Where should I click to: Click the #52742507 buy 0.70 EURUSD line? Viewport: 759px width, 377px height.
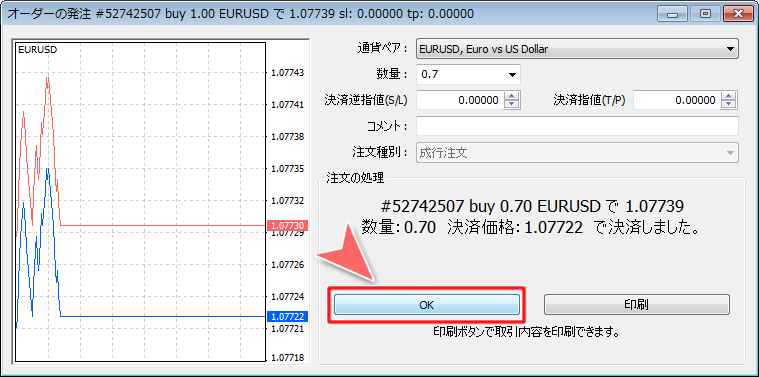pyautogui.click(x=532, y=207)
